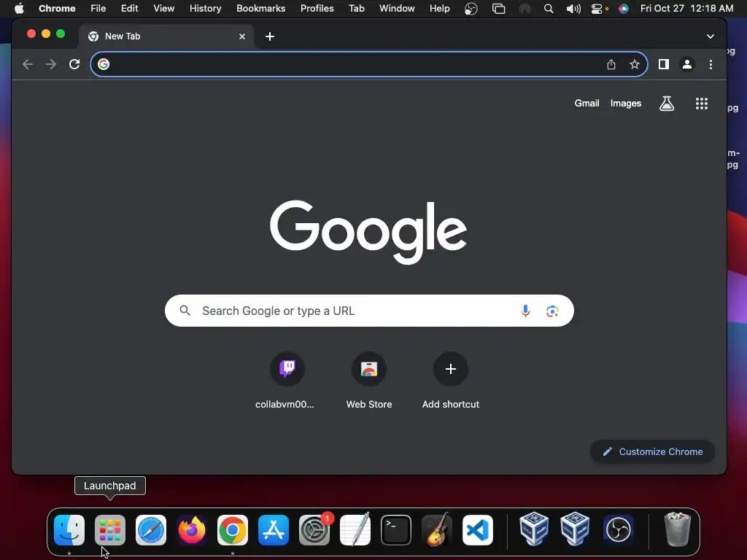Open the View menu
The width and height of the screenshot is (747, 560).
163,8
